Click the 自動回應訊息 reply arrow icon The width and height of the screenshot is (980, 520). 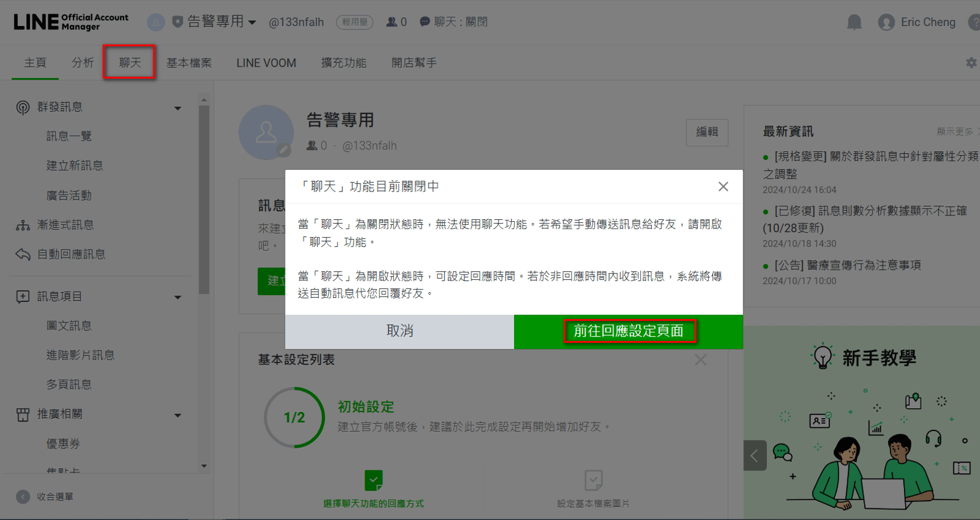click(x=23, y=254)
